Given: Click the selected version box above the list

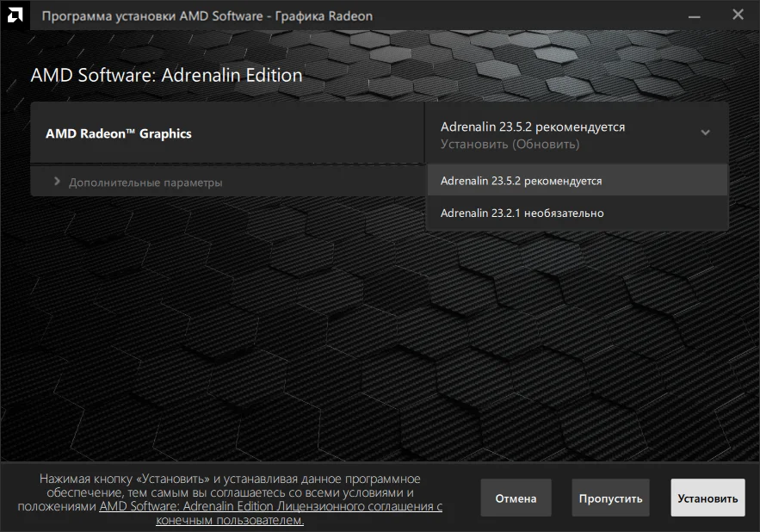Looking at the screenshot, I should click(x=577, y=133).
